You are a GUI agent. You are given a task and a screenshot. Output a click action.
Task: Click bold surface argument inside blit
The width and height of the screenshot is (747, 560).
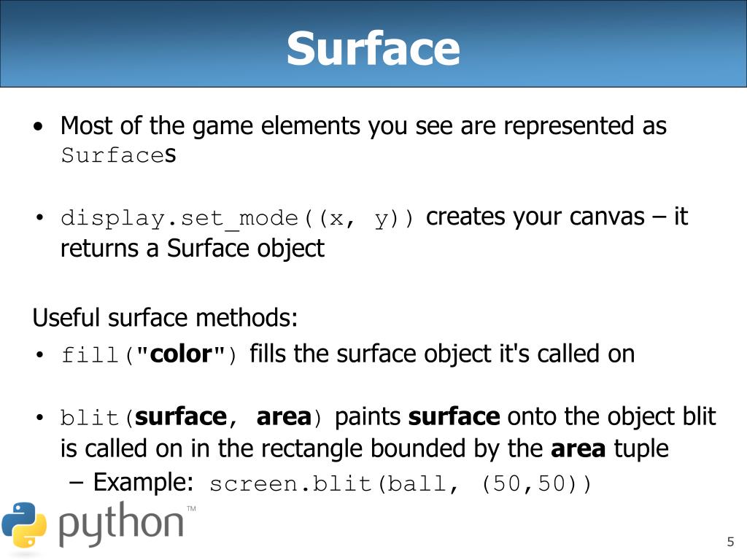point(181,417)
